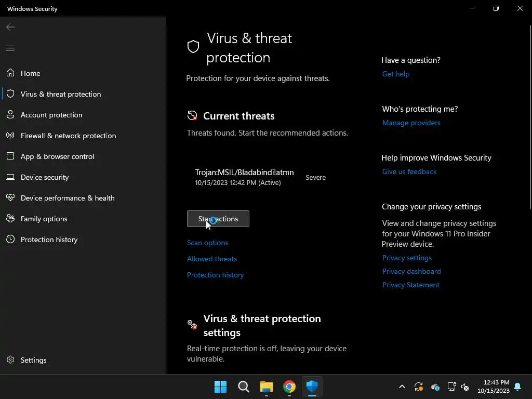The image size is (532, 399).
Task: Go to Device security
Action: pos(83,177)
